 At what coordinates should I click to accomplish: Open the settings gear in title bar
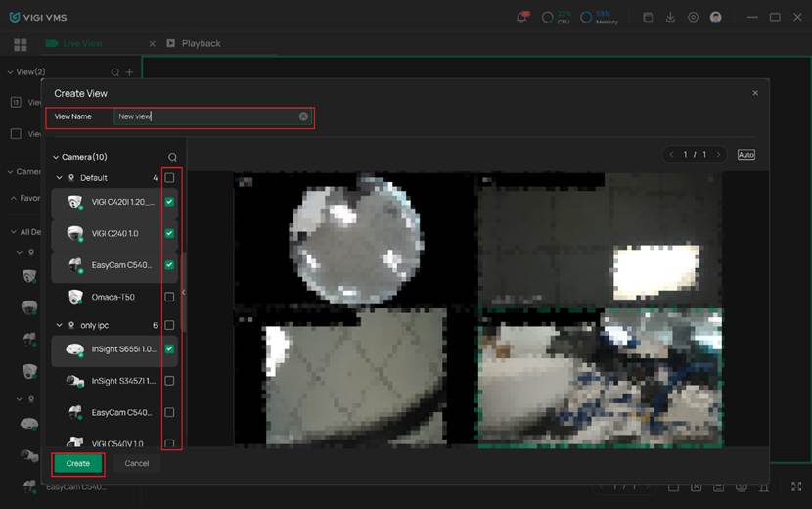[693, 17]
